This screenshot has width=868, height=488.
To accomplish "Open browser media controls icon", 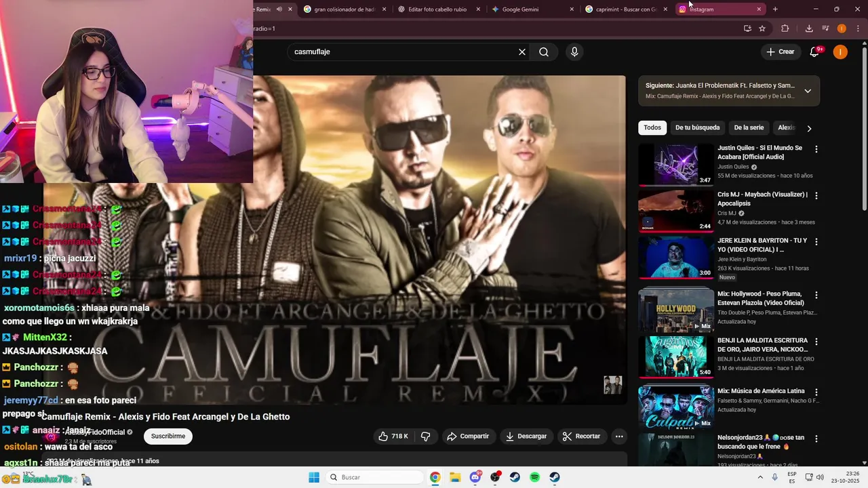I will click(825, 28).
